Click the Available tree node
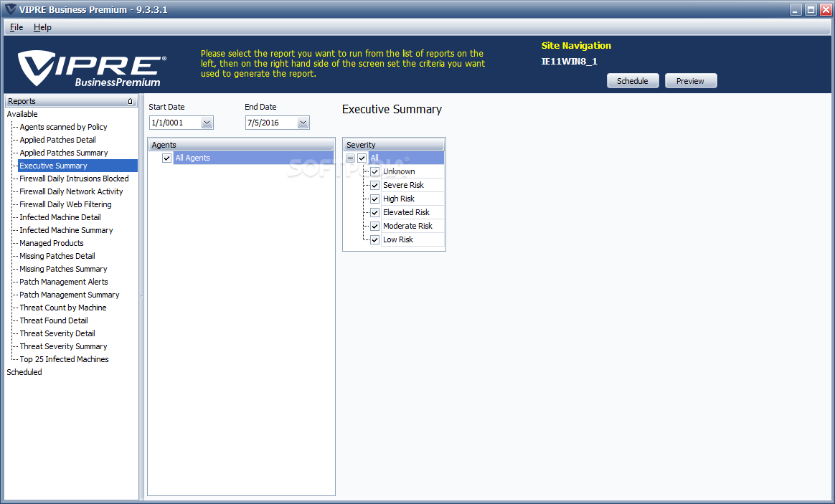 click(x=22, y=115)
